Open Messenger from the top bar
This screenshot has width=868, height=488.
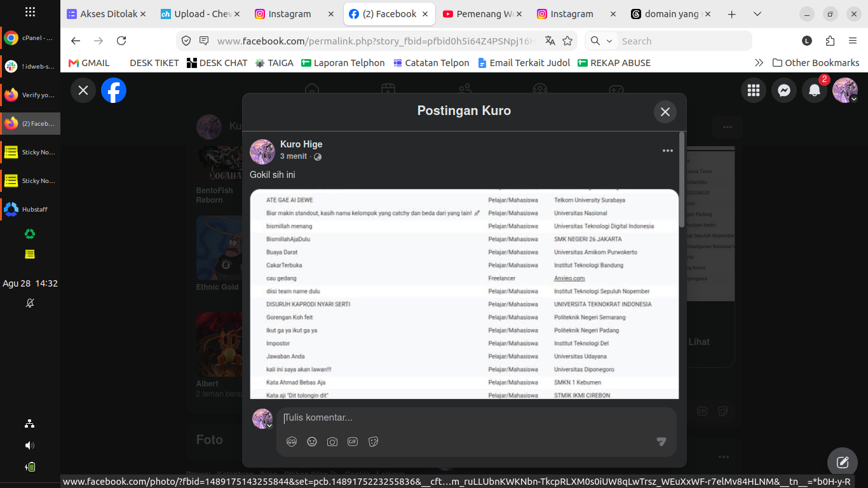(784, 90)
